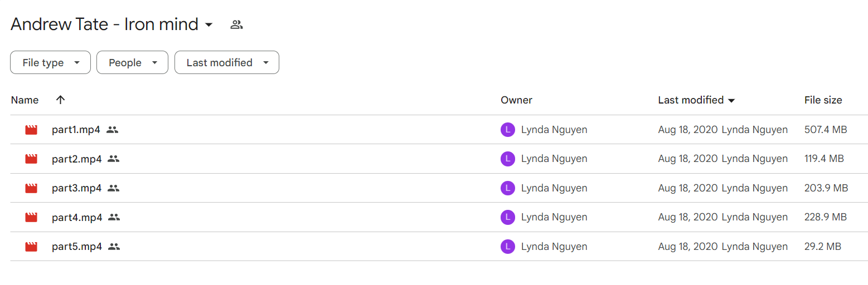
Task: Click the owner avatar in part1.mp4 row
Action: [507, 130]
